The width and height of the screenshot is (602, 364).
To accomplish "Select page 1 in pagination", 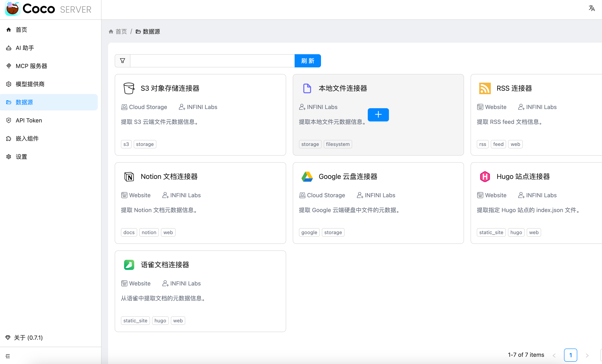I will point(570,355).
